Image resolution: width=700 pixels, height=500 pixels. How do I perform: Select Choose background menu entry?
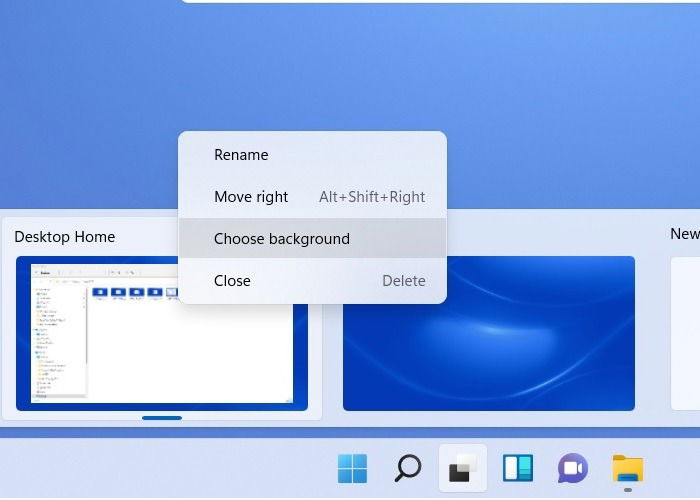[312, 239]
